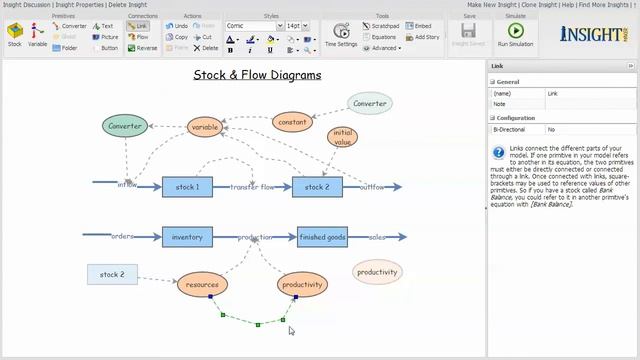The height and width of the screenshot is (360, 640).
Task: Click the Embed tool
Action: 418,26
